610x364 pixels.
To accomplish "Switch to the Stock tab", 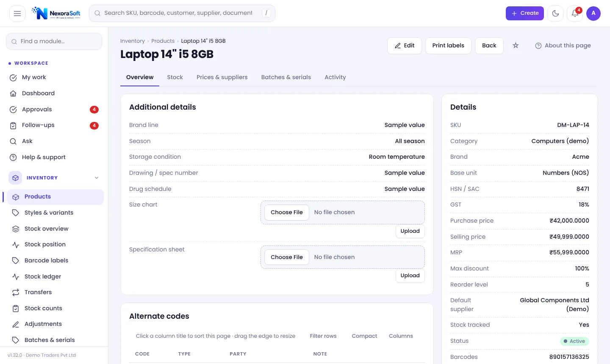I will coord(175,77).
